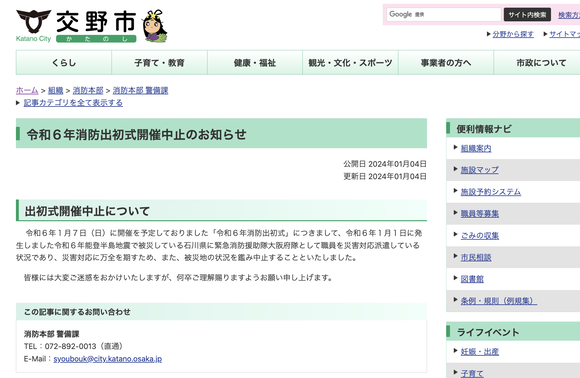
Task: Click the city mascot character image
Action: point(155,26)
